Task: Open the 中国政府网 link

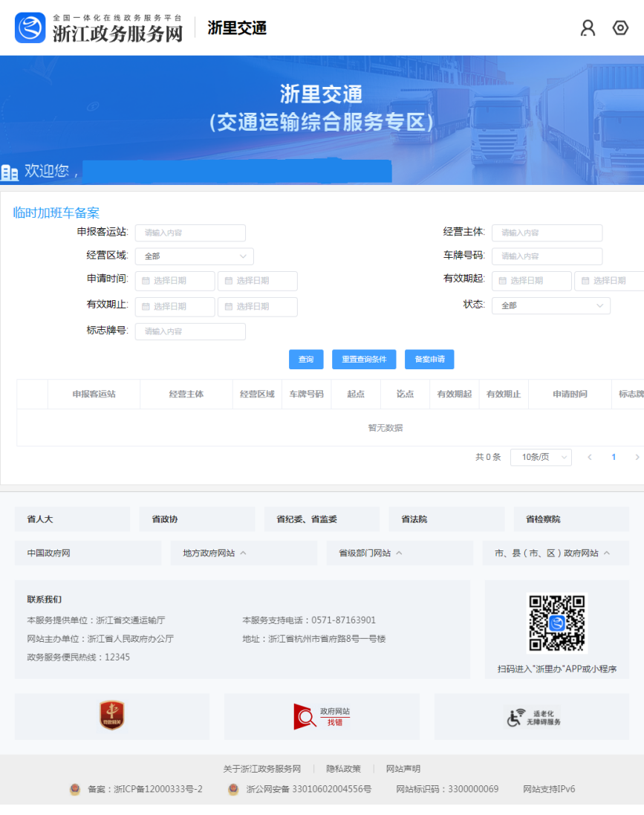Action: (88, 553)
